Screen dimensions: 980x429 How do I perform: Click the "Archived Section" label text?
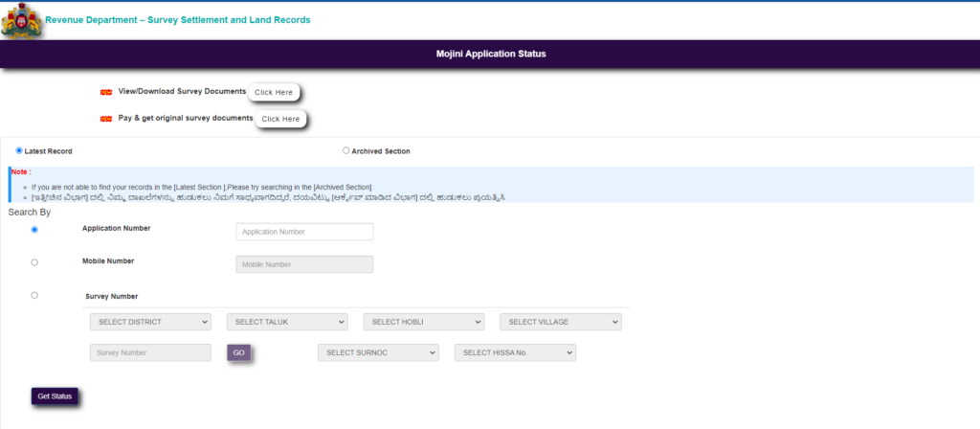pyautogui.click(x=381, y=151)
